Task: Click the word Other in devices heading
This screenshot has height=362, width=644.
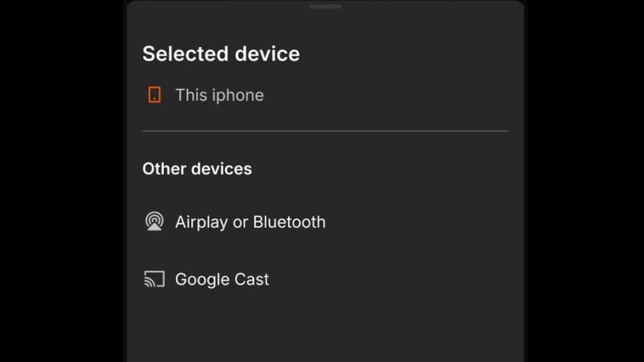Action: (164, 169)
